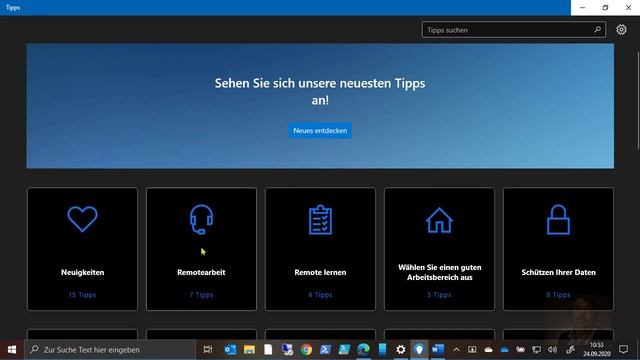Click the clipboard icon for Remote lernen

pos(320,220)
